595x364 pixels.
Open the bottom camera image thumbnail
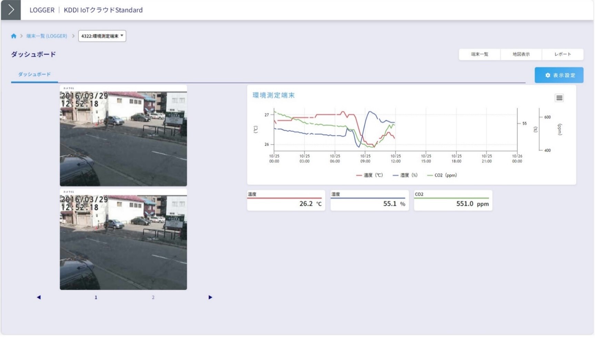pyautogui.click(x=123, y=239)
